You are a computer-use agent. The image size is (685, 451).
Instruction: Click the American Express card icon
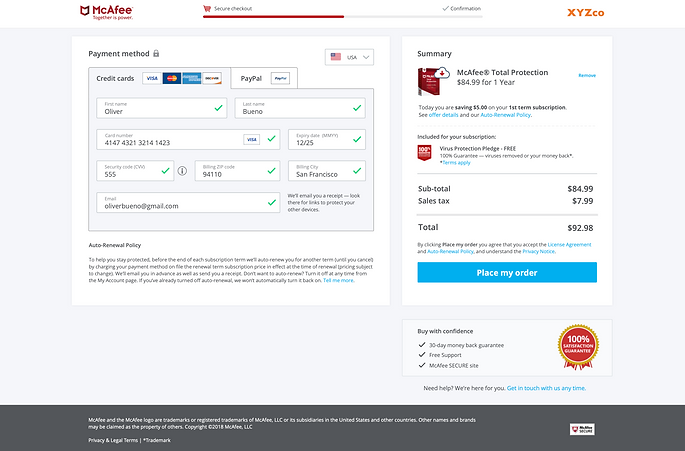[x=192, y=78]
